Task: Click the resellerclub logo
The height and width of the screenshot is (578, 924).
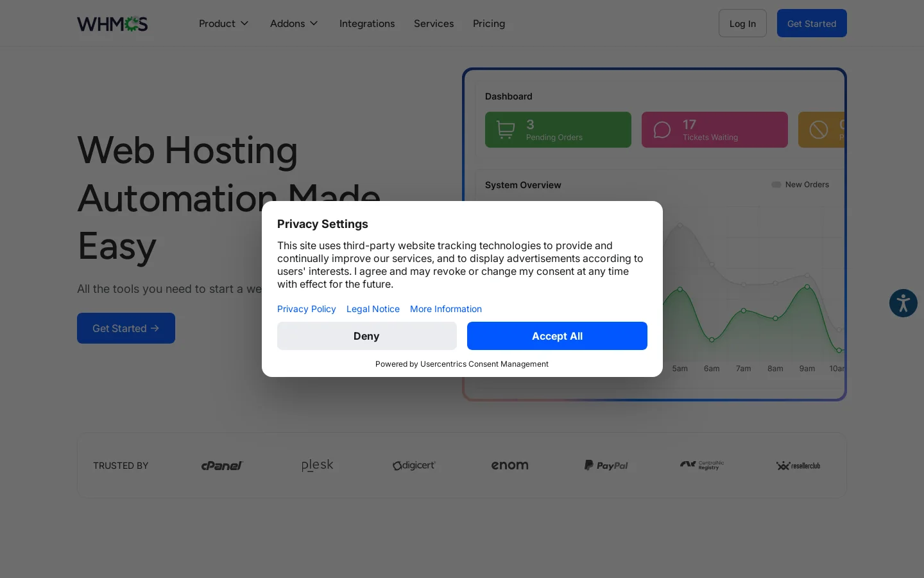Action: click(x=798, y=466)
